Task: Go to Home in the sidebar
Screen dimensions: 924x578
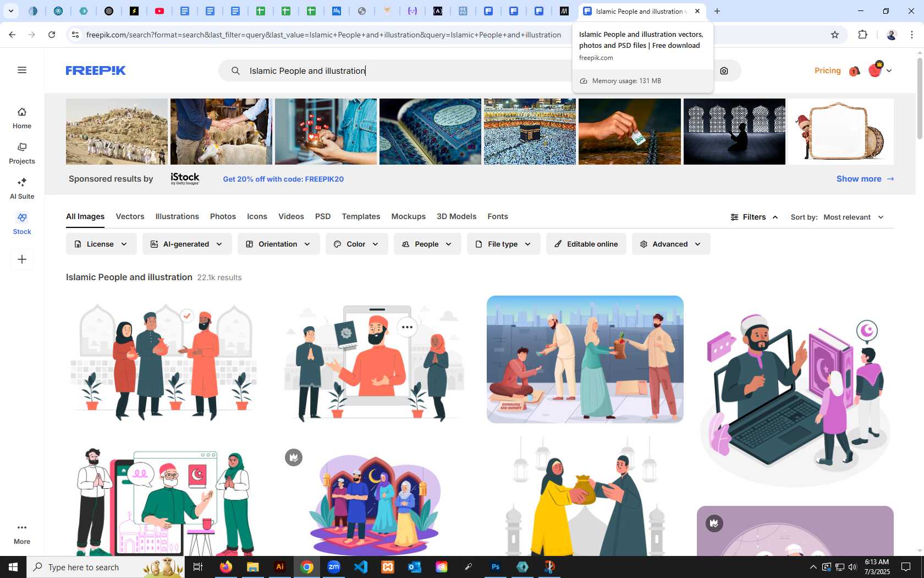Action: coord(22,118)
